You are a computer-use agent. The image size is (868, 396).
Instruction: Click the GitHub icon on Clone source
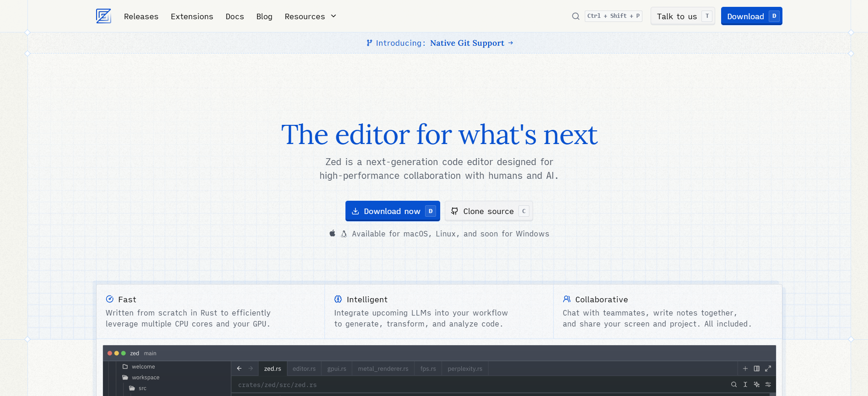tap(454, 211)
